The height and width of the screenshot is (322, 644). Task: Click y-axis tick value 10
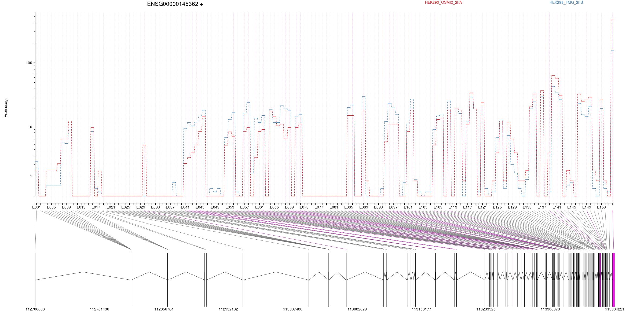click(x=30, y=127)
